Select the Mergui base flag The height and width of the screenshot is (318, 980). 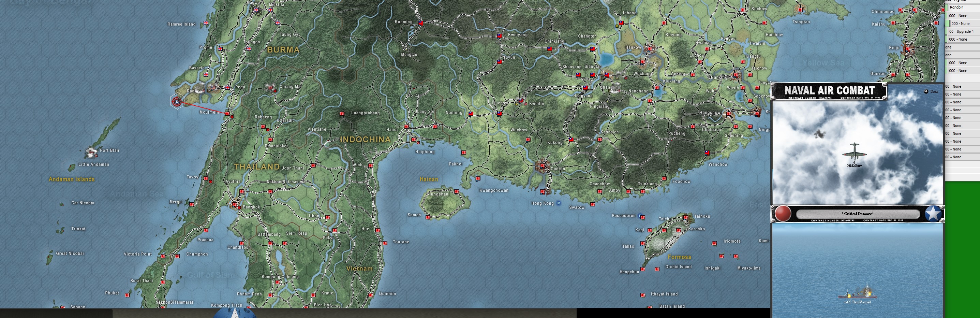[x=191, y=204]
